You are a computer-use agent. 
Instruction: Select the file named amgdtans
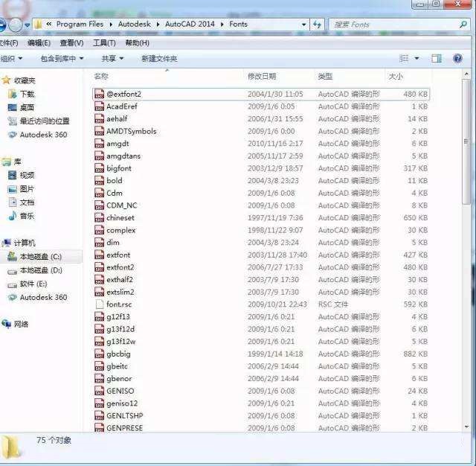click(x=123, y=156)
